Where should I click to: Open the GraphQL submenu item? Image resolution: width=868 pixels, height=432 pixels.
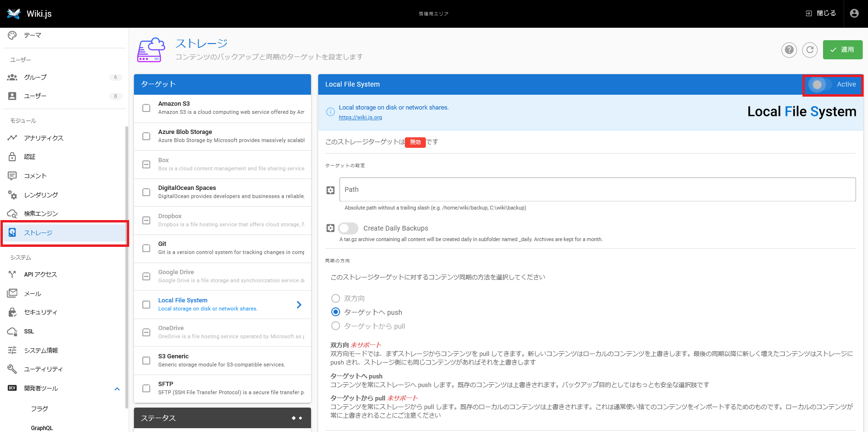(65, 428)
